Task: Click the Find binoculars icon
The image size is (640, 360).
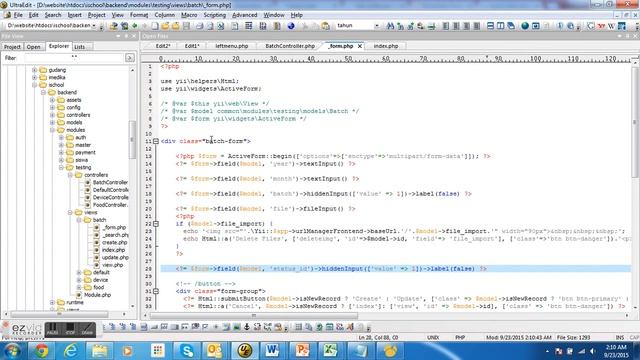Action: click(390, 26)
